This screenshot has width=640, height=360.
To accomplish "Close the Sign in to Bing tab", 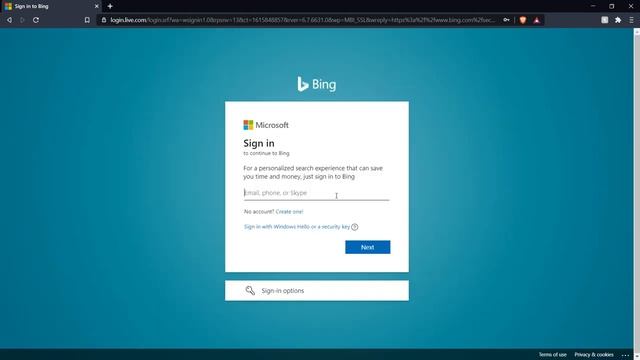I will click(x=97, y=6).
